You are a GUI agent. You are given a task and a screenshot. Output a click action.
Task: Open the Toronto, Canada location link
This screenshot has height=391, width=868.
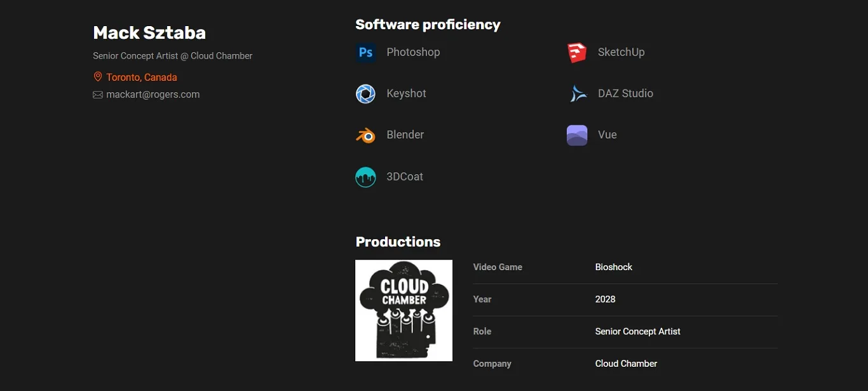(x=142, y=77)
